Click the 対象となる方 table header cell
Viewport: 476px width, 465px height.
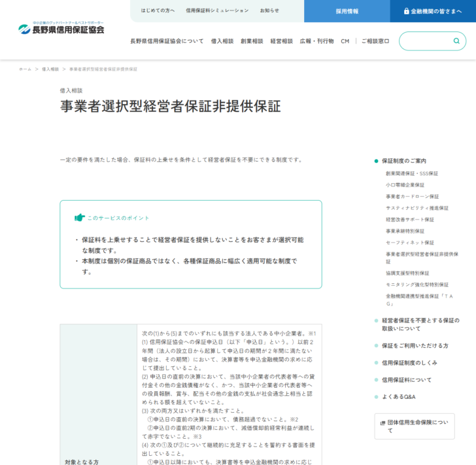click(x=98, y=394)
